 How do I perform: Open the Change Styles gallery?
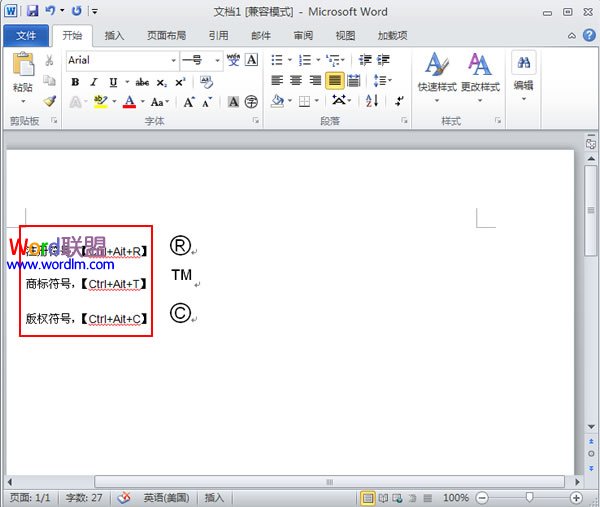click(480, 74)
